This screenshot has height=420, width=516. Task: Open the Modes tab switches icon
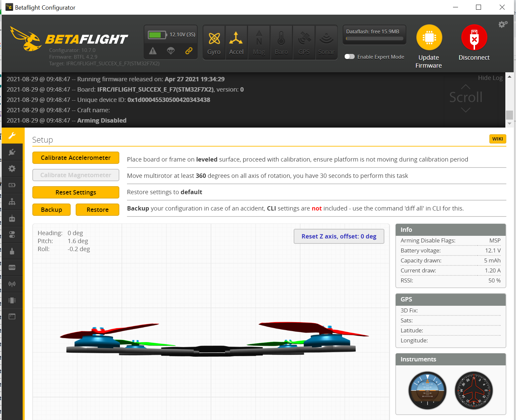[x=12, y=235]
